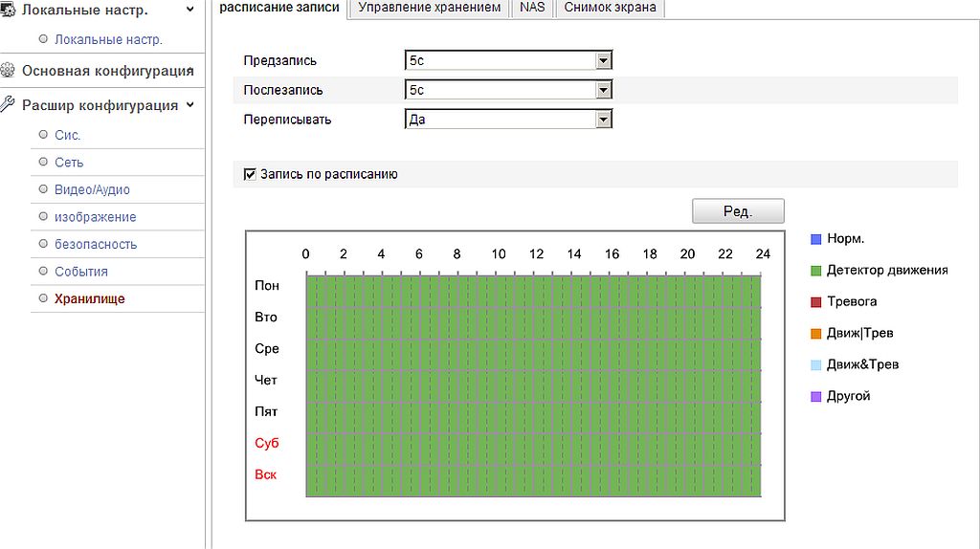Open Локальные настр. sub-item link
Screen dimensions: 980x549
tap(108, 39)
